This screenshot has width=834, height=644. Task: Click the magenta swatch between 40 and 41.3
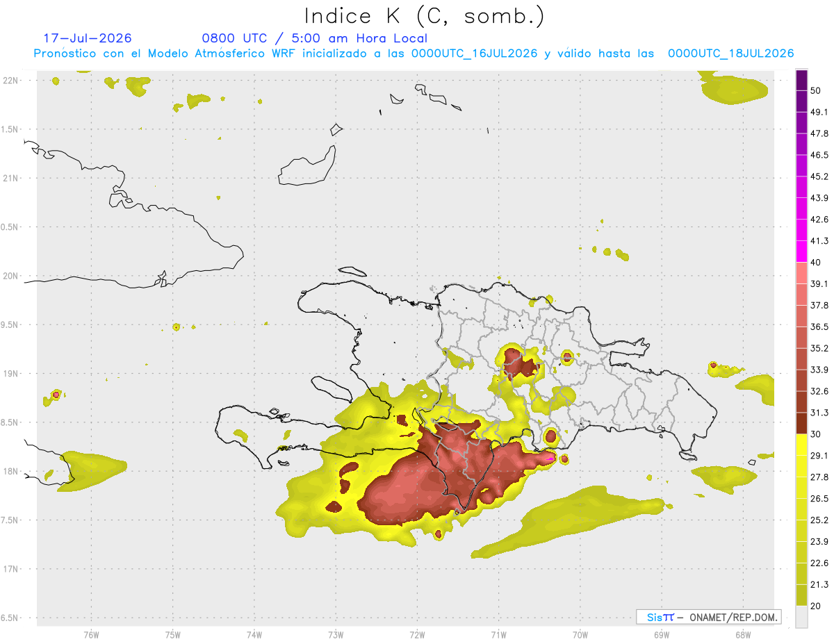(801, 251)
